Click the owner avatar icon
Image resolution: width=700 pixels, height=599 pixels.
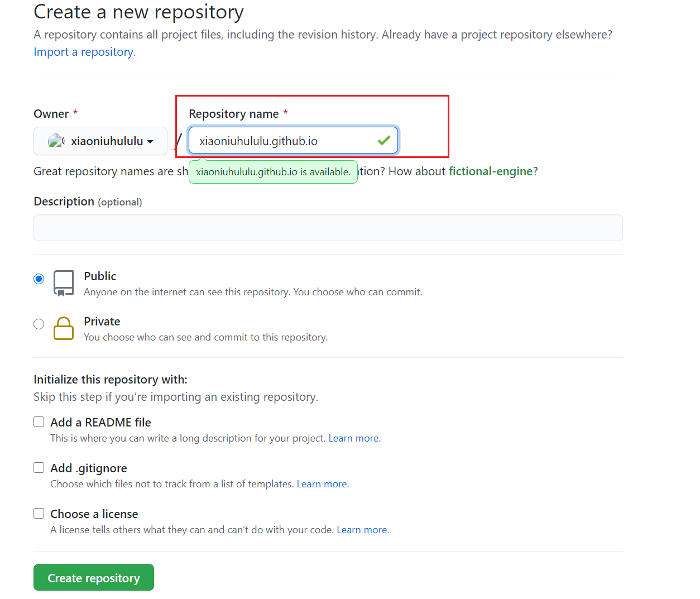(56, 141)
